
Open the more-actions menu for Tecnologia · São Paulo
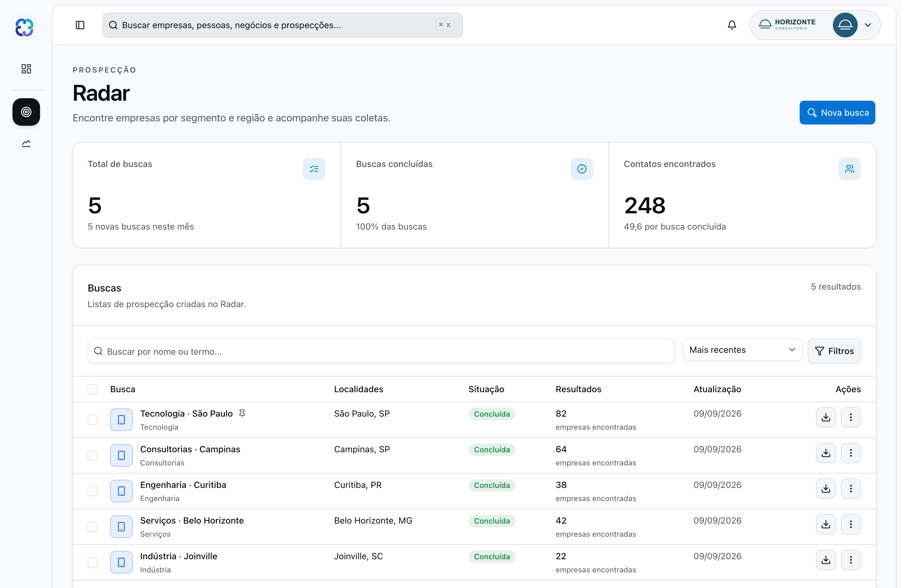click(851, 417)
